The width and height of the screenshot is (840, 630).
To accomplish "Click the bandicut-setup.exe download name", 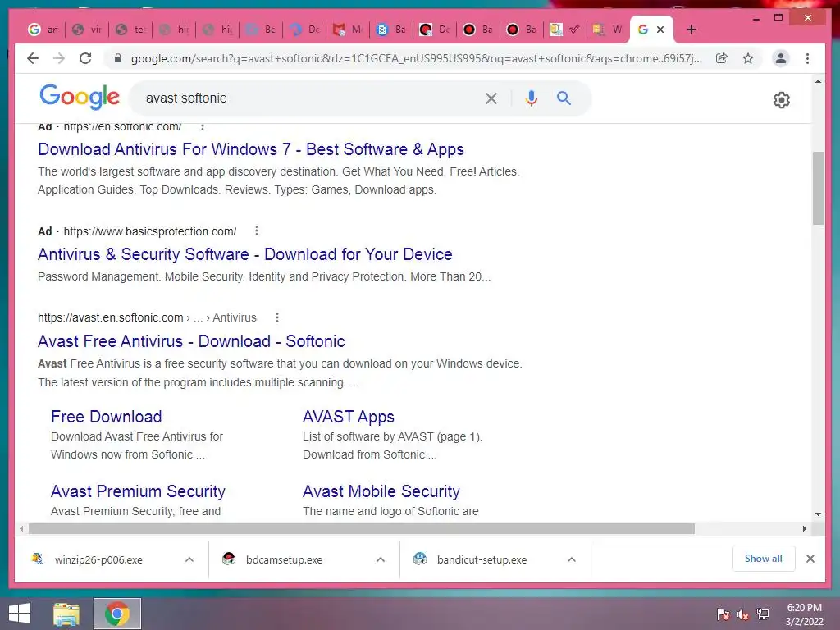I will click(482, 559).
